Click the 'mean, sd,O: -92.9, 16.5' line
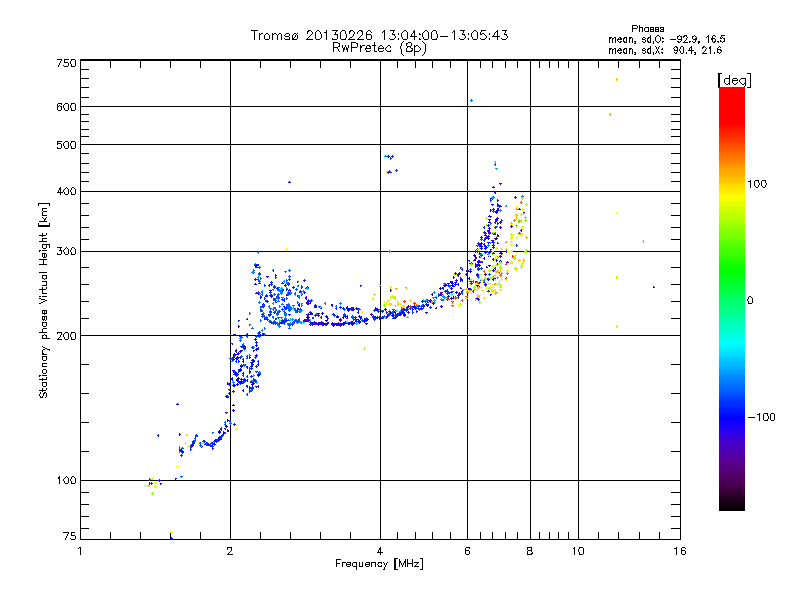The height and width of the screenshot is (600, 800). coord(666,39)
